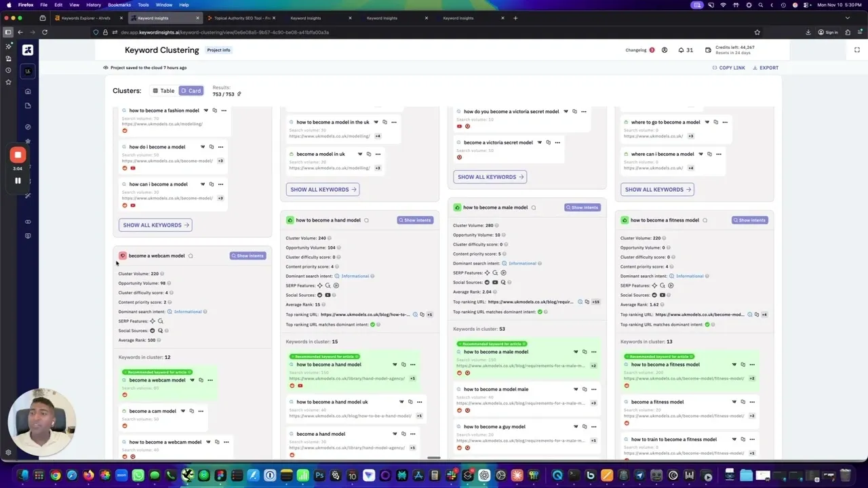868x488 pixels.
Task: Open the options menu for 'become a fitness model'
Action: (x=752, y=402)
